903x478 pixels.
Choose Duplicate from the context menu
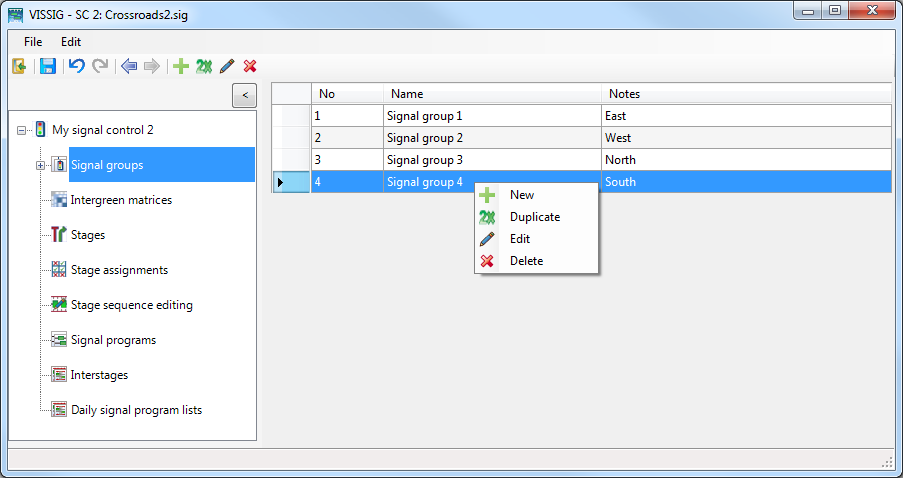534,217
